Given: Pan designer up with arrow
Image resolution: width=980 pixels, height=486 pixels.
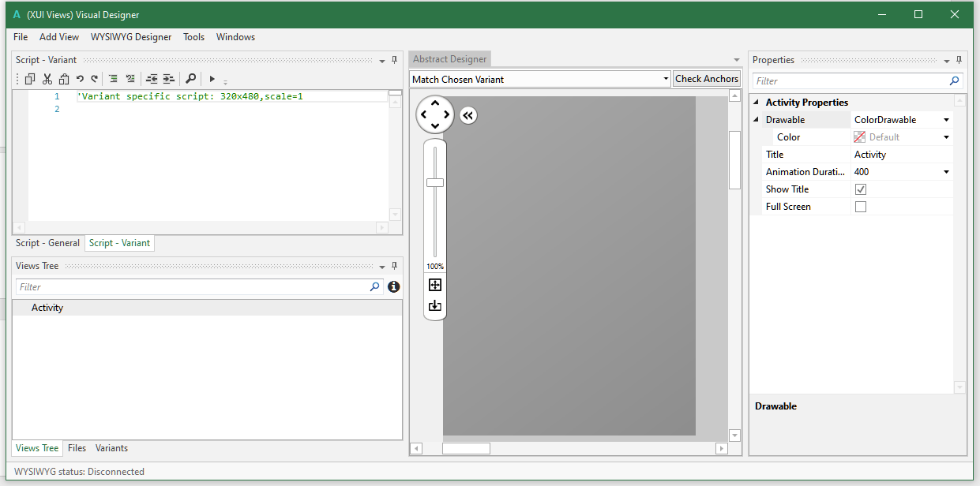Looking at the screenshot, I should 435,103.
